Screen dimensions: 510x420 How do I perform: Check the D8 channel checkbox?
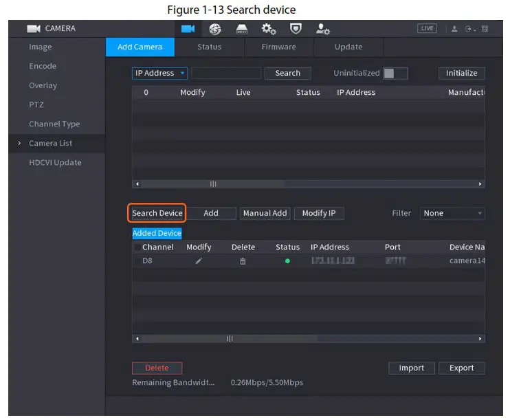coord(137,261)
